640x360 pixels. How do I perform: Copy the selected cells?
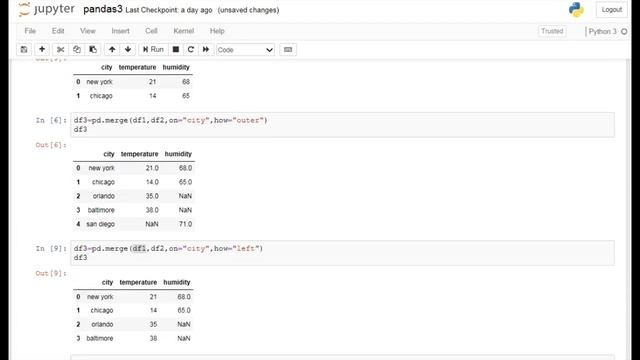click(77, 49)
